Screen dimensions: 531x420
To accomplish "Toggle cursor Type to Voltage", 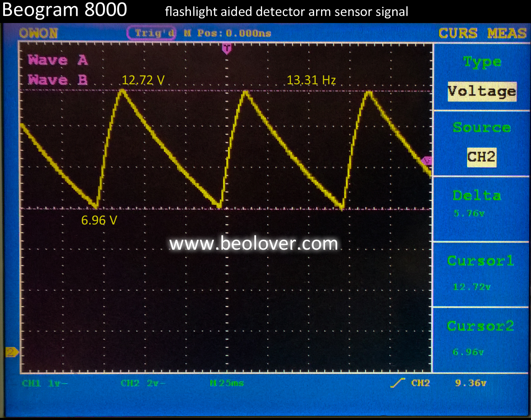I will 481,91.
